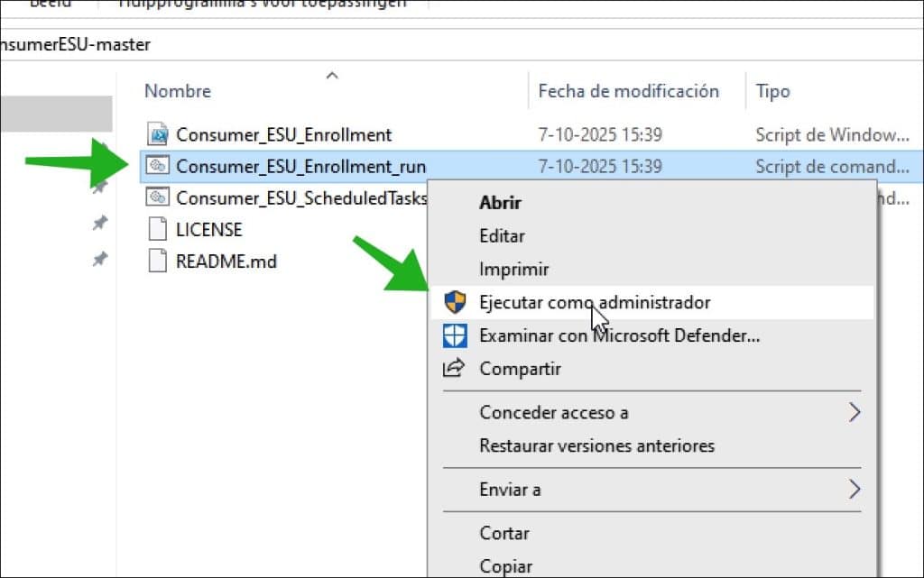The height and width of the screenshot is (578, 924).
Task: Select the README.md file name
Action: [x=226, y=262]
